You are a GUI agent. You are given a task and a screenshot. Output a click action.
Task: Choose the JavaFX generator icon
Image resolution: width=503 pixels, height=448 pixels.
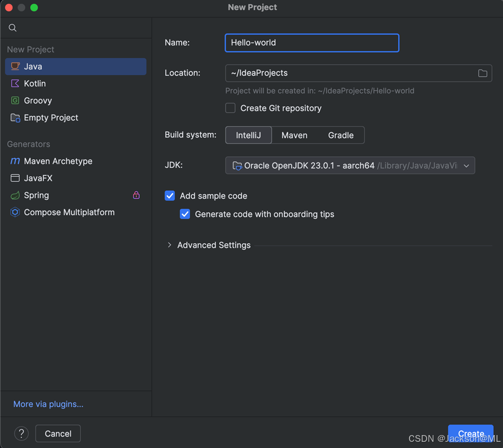tap(15, 178)
